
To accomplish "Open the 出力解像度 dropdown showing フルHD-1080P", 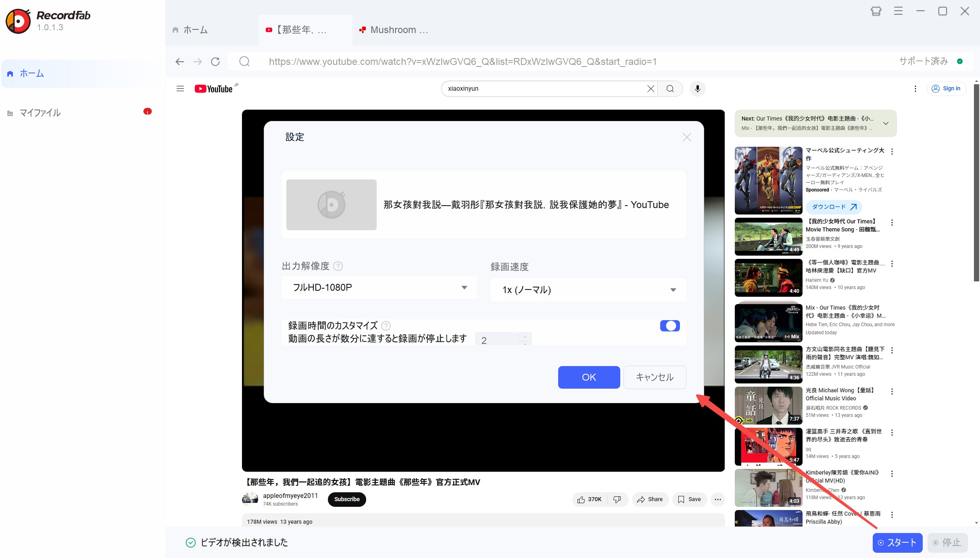I will (379, 287).
